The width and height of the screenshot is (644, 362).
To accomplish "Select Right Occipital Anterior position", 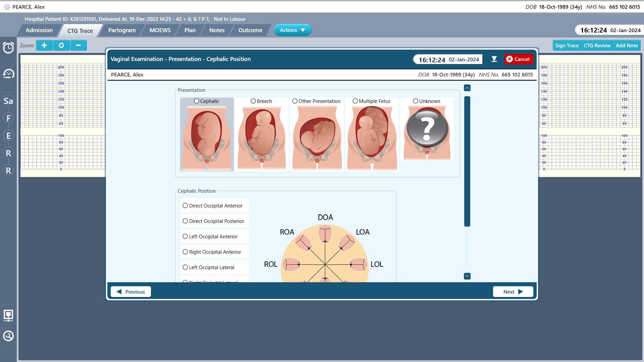I will pyautogui.click(x=215, y=252).
